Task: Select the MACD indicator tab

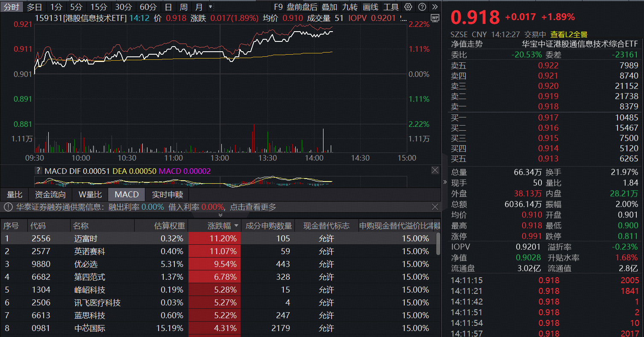Action: pos(126,194)
